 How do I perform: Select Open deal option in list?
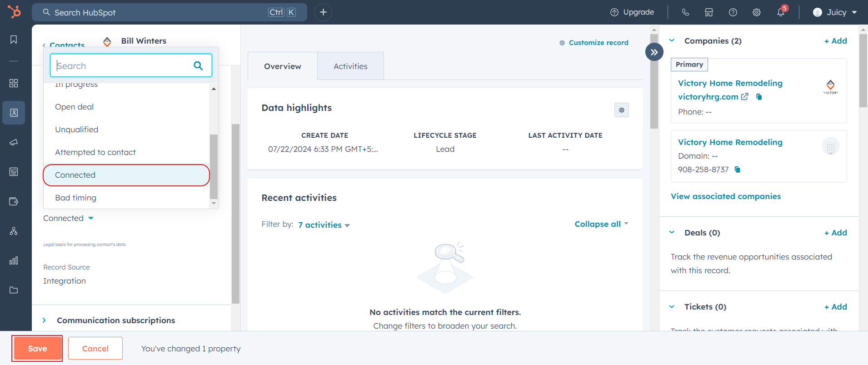[x=126, y=107]
